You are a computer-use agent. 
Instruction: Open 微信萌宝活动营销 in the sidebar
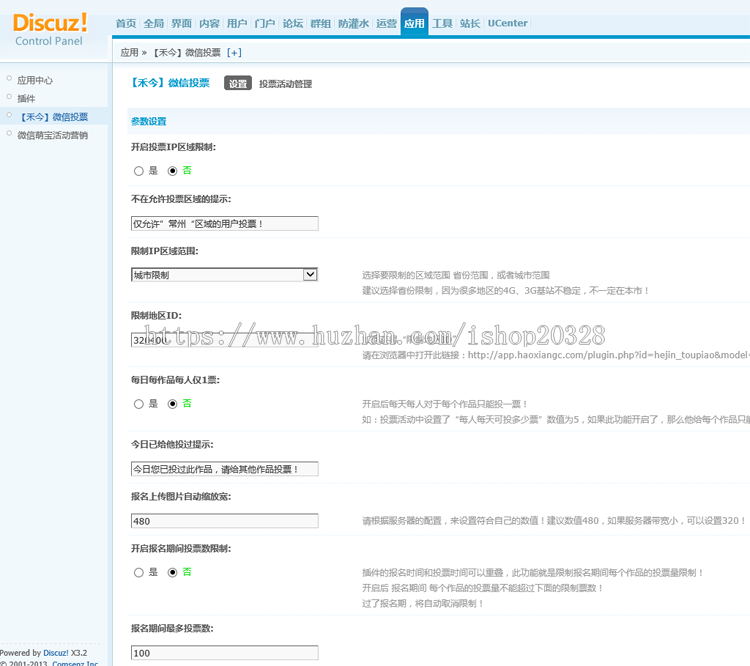coord(53,135)
